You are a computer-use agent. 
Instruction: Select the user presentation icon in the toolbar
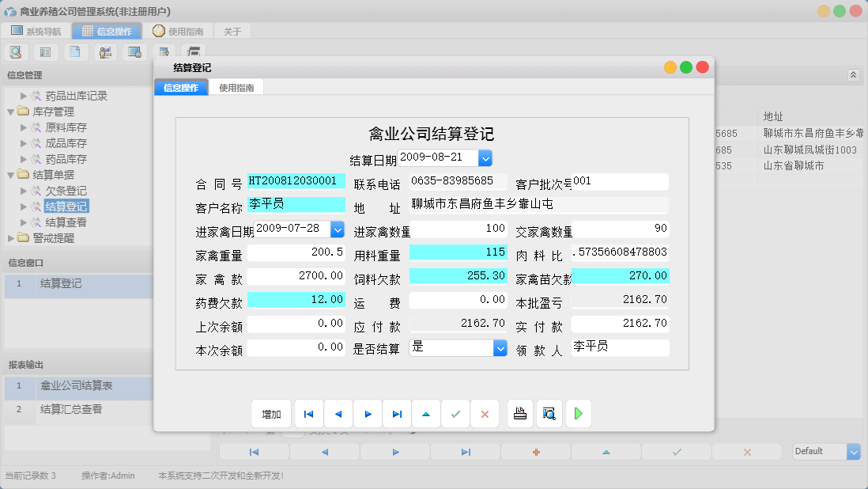click(x=104, y=51)
